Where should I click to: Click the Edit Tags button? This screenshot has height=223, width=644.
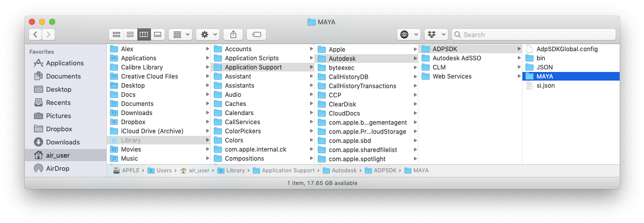point(256,34)
